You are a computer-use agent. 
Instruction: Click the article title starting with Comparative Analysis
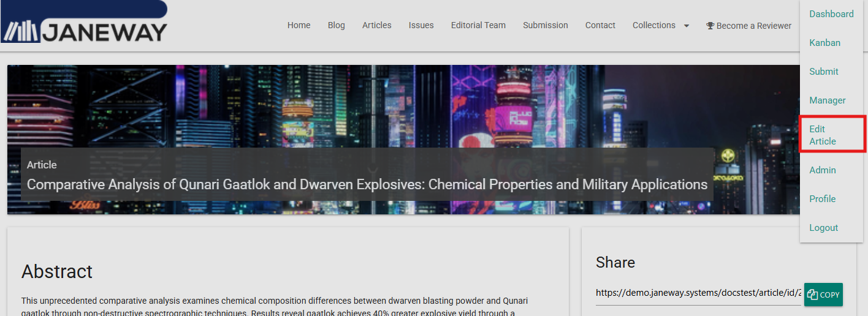pyautogui.click(x=367, y=184)
